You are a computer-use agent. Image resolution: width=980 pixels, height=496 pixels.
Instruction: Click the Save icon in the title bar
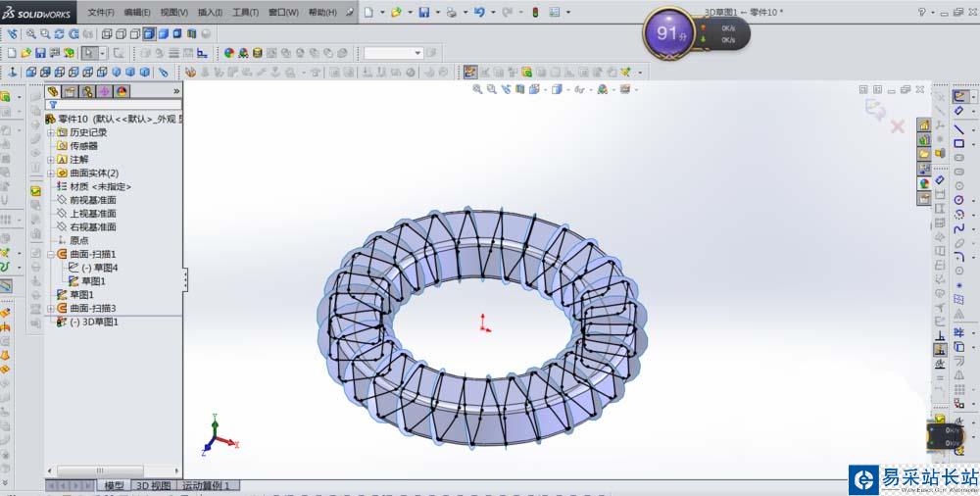click(x=423, y=12)
